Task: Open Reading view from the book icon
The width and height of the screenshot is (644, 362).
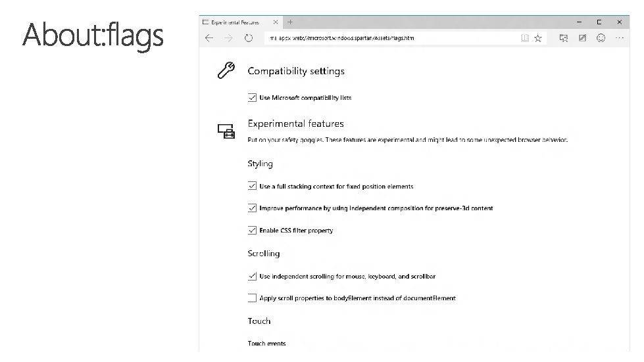Action: point(525,39)
